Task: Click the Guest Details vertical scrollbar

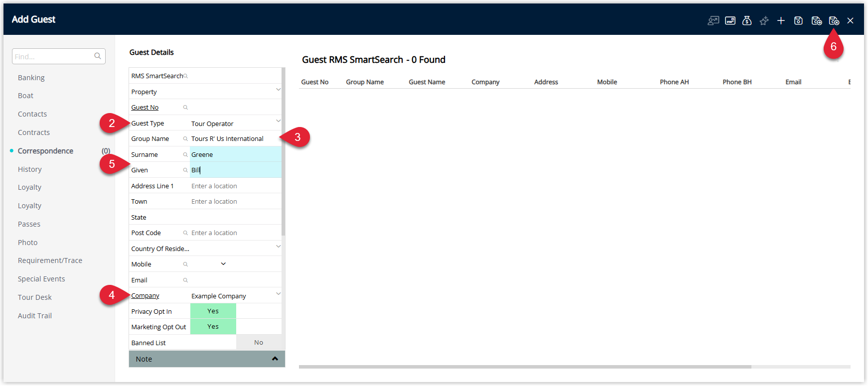Action: pos(284,151)
